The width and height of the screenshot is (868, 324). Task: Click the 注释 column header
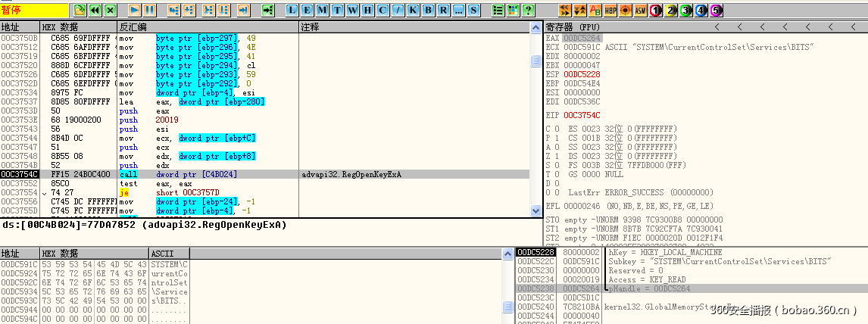tap(311, 26)
